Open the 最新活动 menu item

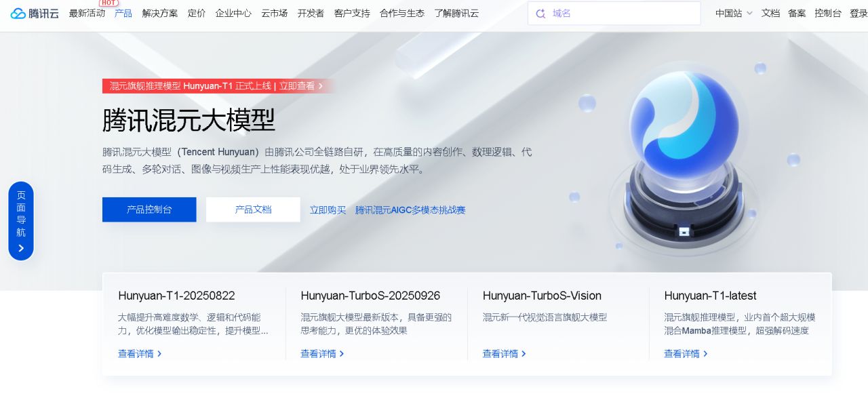(x=87, y=13)
